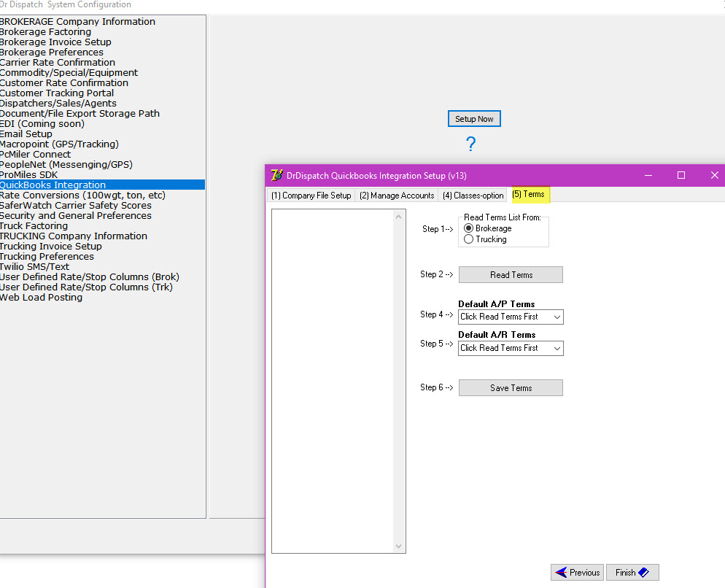Select Truck Factoring entry

click(34, 225)
